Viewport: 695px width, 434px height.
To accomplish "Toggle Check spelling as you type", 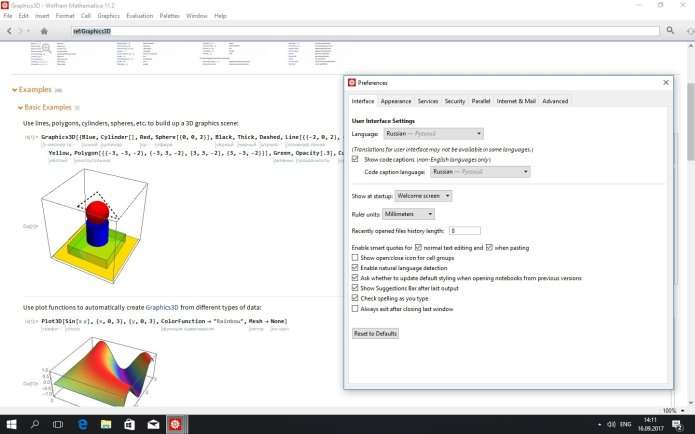I will pyautogui.click(x=355, y=298).
